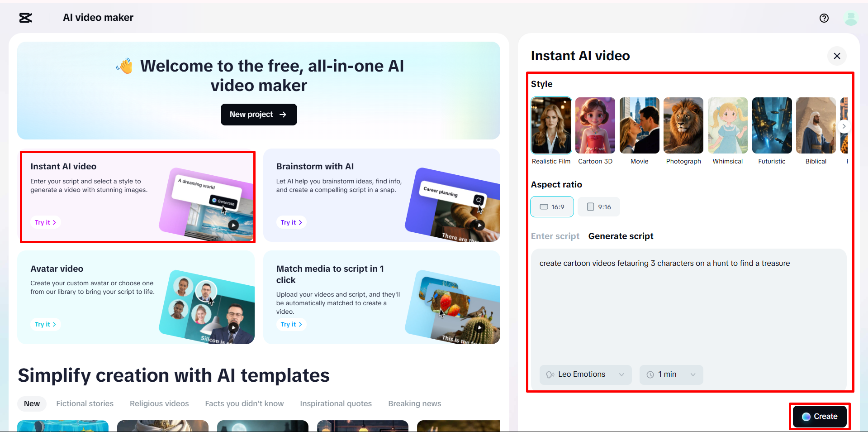Select the Cartoon 3D style
This screenshot has width=868, height=432.
pyautogui.click(x=595, y=125)
